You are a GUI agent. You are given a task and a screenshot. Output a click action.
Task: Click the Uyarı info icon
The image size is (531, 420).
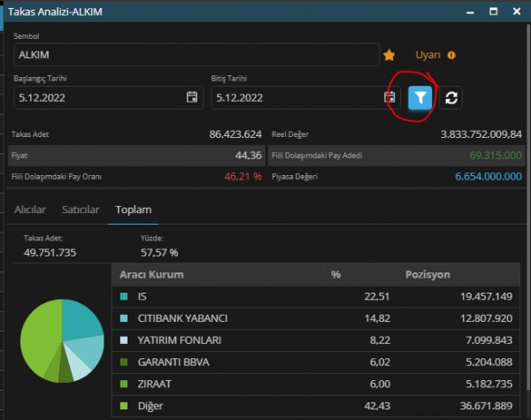pos(451,55)
